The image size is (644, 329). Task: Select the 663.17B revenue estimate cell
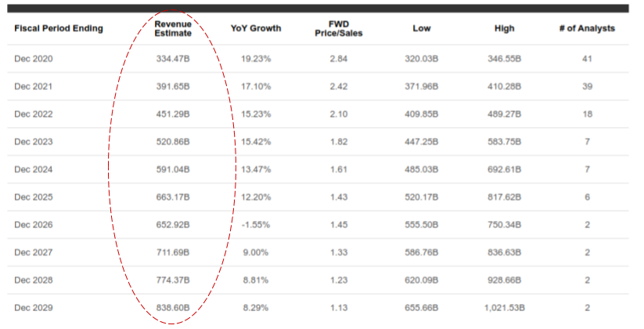pyautogui.click(x=173, y=197)
